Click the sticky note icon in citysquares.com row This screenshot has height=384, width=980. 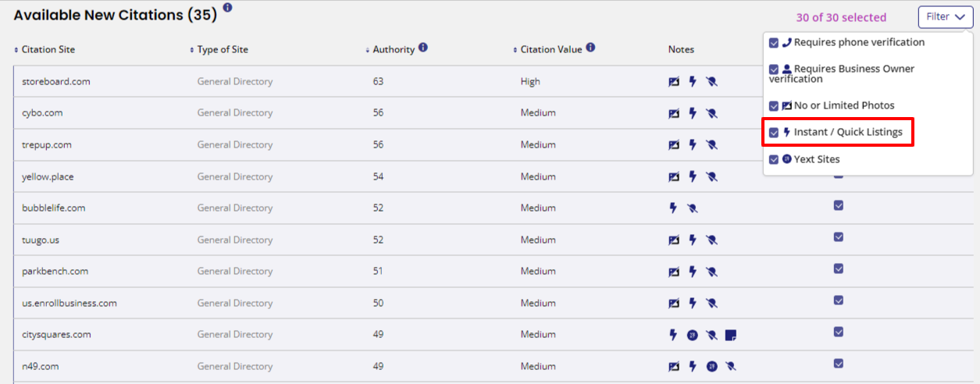pyautogui.click(x=730, y=335)
